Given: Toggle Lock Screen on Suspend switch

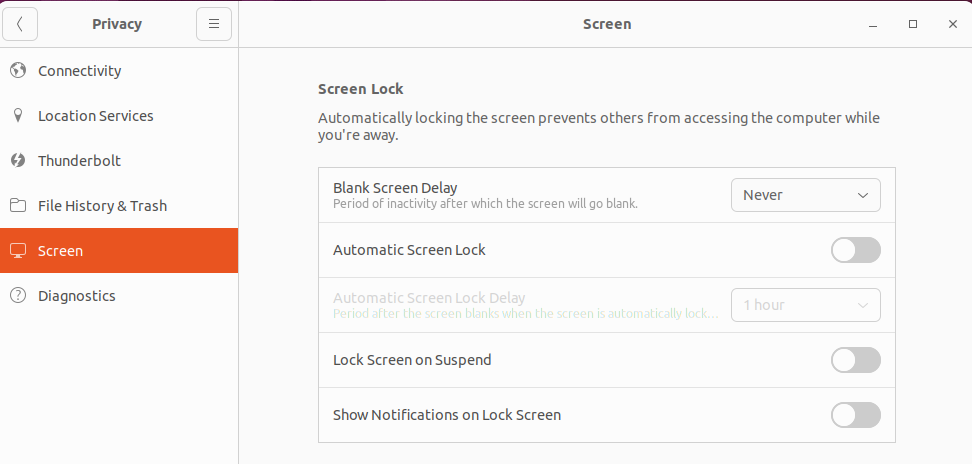Looking at the screenshot, I should coord(855,360).
